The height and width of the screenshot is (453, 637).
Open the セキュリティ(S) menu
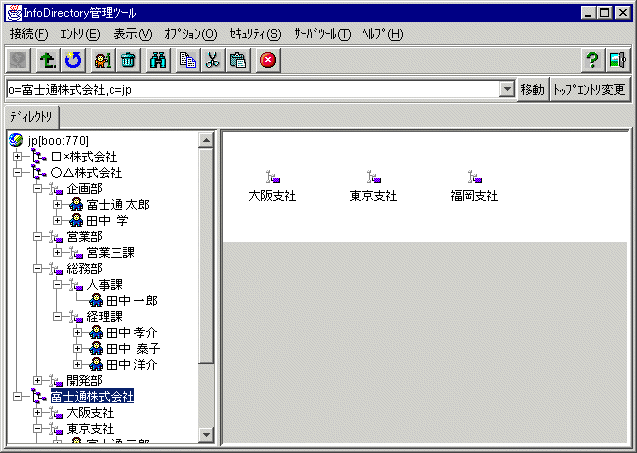point(255,34)
